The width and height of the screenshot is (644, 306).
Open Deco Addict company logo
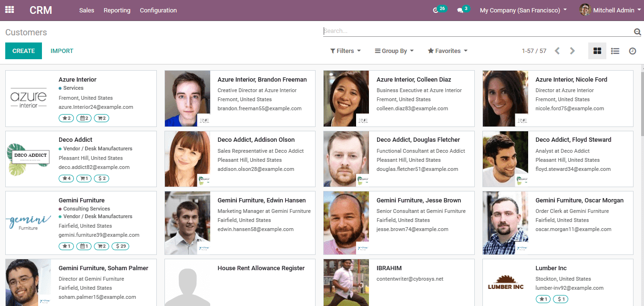[29, 159]
